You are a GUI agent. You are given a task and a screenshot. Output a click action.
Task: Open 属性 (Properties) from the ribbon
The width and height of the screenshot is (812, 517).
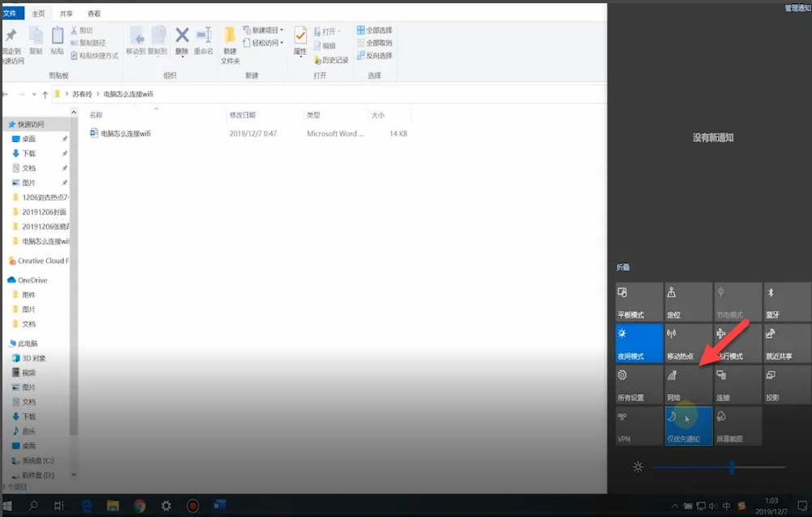pyautogui.click(x=300, y=41)
